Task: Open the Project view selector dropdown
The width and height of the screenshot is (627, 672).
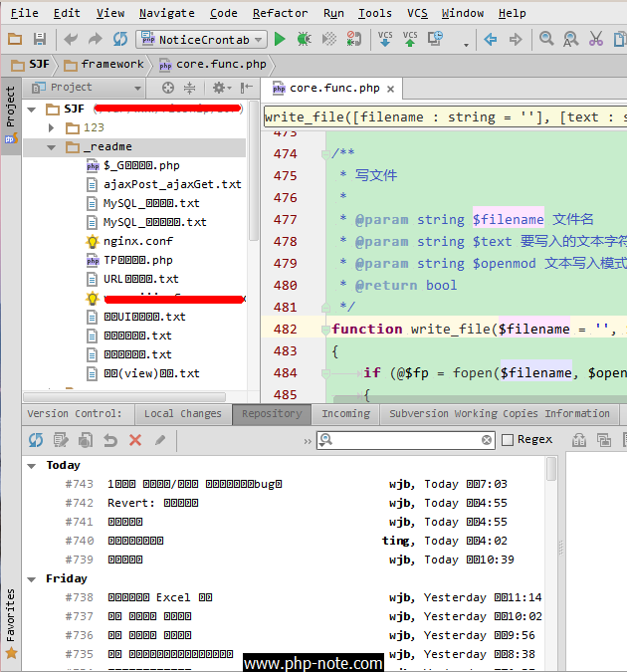Action: pos(87,88)
